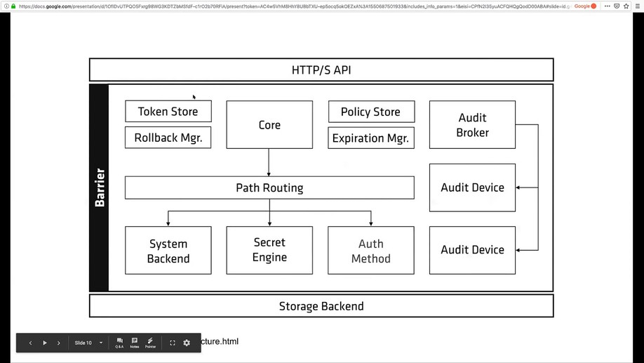This screenshot has height=363, width=644.
Task: Click the Expiration Mgr. box
Action: (371, 138)
